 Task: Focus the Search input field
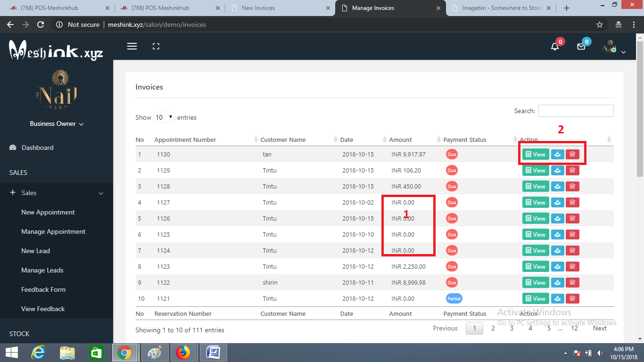point(576,111)
